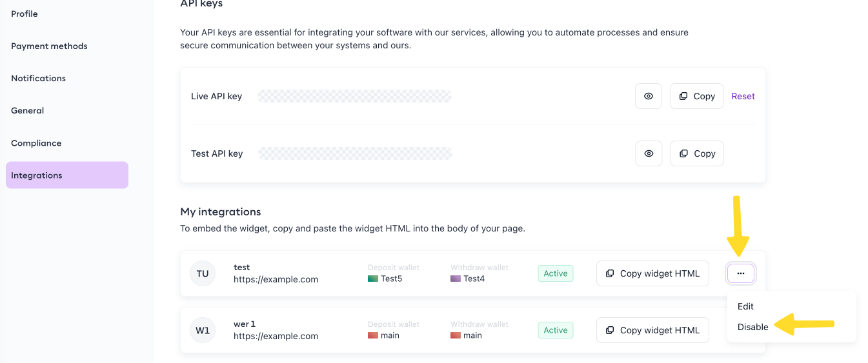Show the Test API key via eye icon
868x363 pixels.
[649, 153]
